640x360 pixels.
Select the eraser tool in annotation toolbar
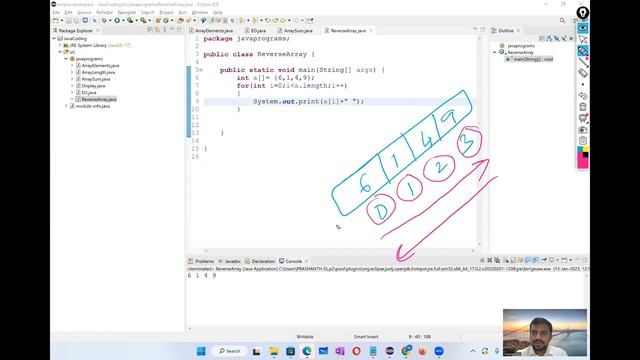tap(583, 73)
